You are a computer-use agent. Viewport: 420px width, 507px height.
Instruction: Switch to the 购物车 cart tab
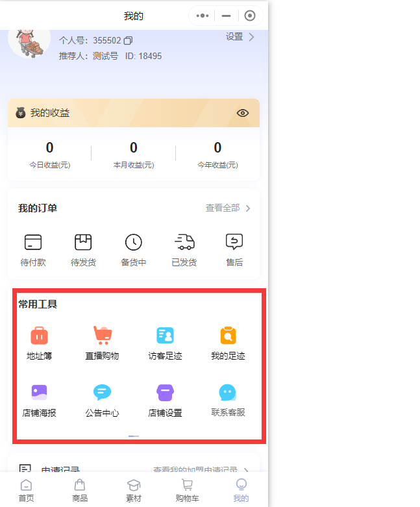coord(187,491)
